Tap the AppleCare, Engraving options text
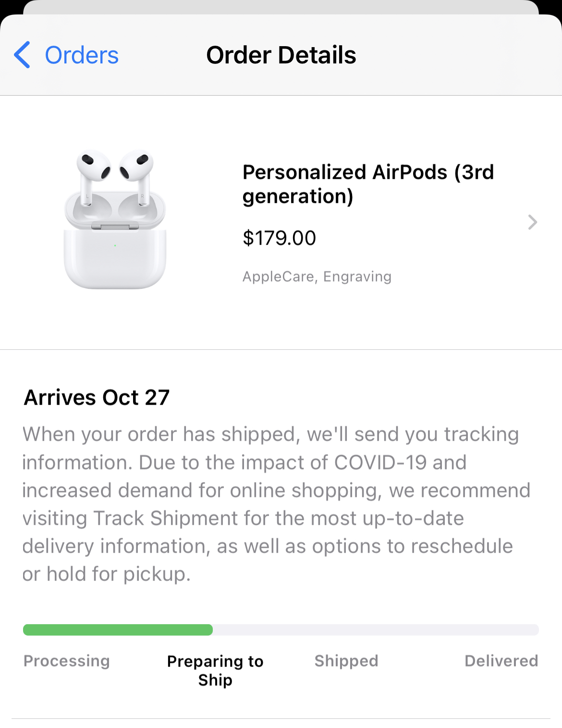 click(x=317, y=277)
